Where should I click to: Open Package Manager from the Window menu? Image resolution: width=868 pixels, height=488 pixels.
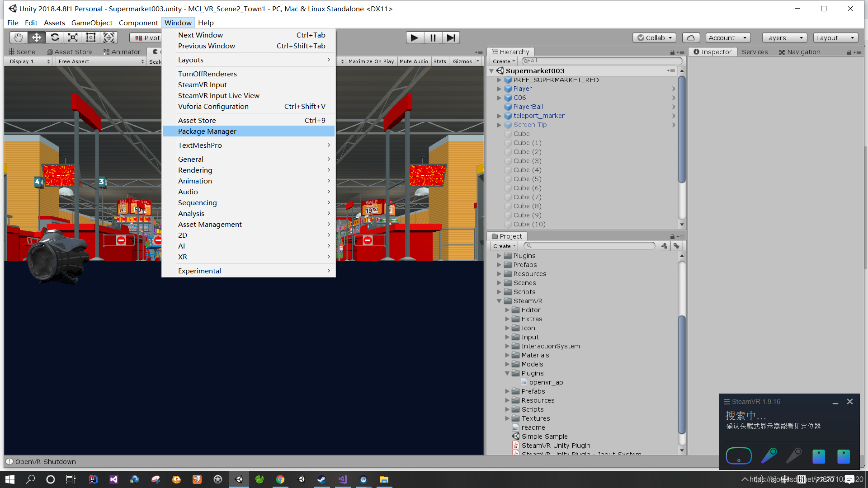tap(207, 131)
